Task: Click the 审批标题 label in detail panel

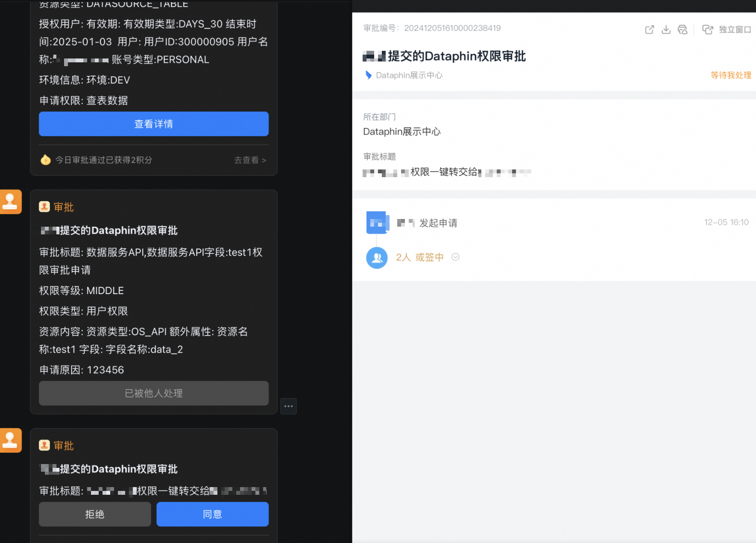Action: click(379, 157)
